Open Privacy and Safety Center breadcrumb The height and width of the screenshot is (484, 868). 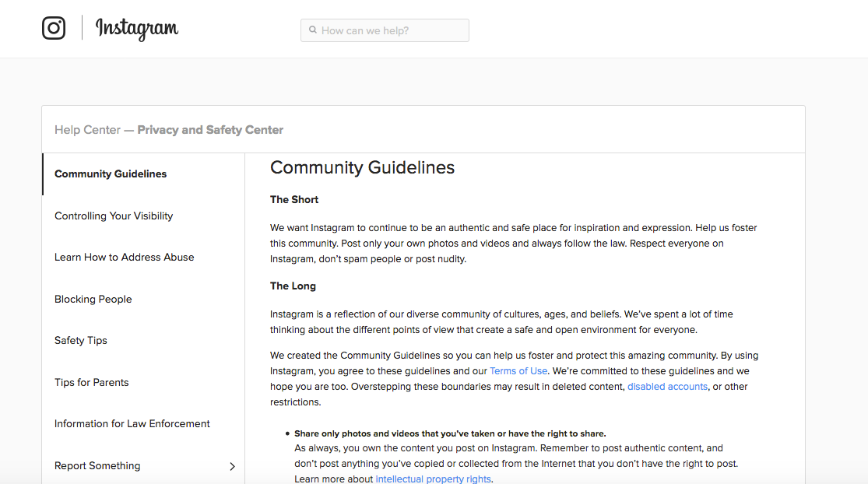[x=210, y=130]
